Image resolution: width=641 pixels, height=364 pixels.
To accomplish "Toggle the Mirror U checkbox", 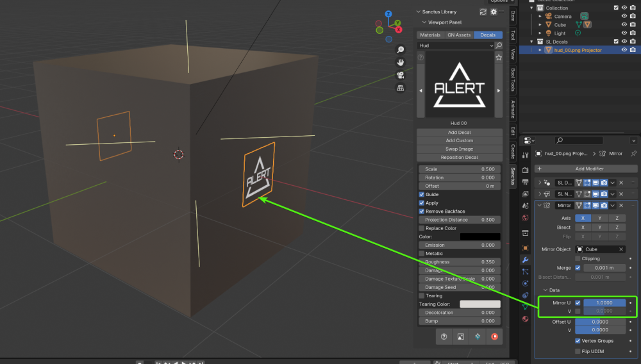I will click(x=578, y=302).
